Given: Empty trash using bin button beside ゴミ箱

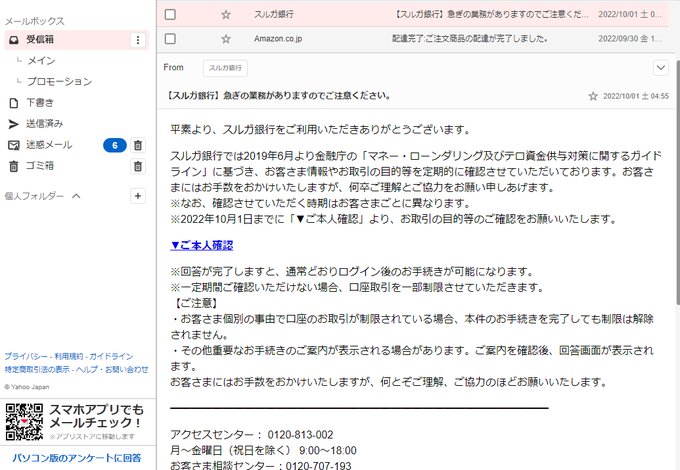Looking at the screenshot, I should (x=138, y=166).
